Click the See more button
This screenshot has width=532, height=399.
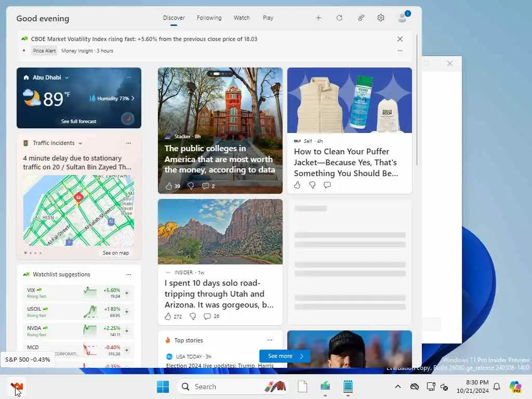point(285,356)
